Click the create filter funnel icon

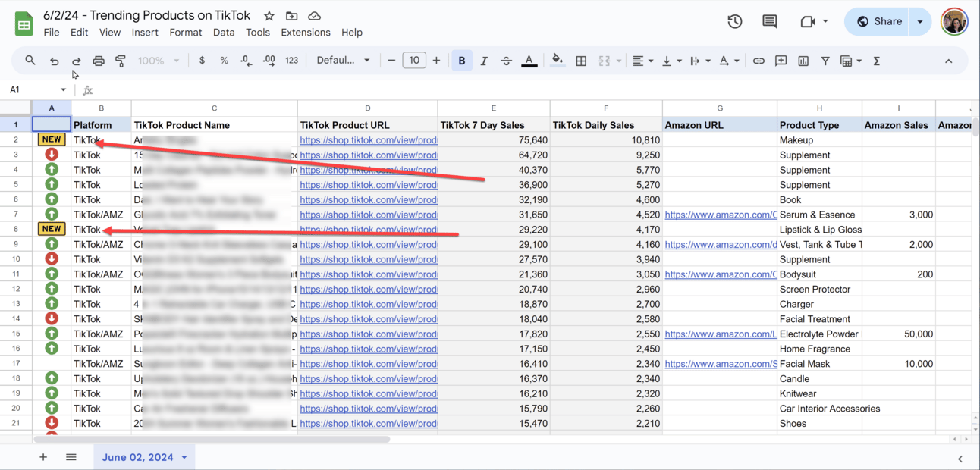click(x=825, y=61)
